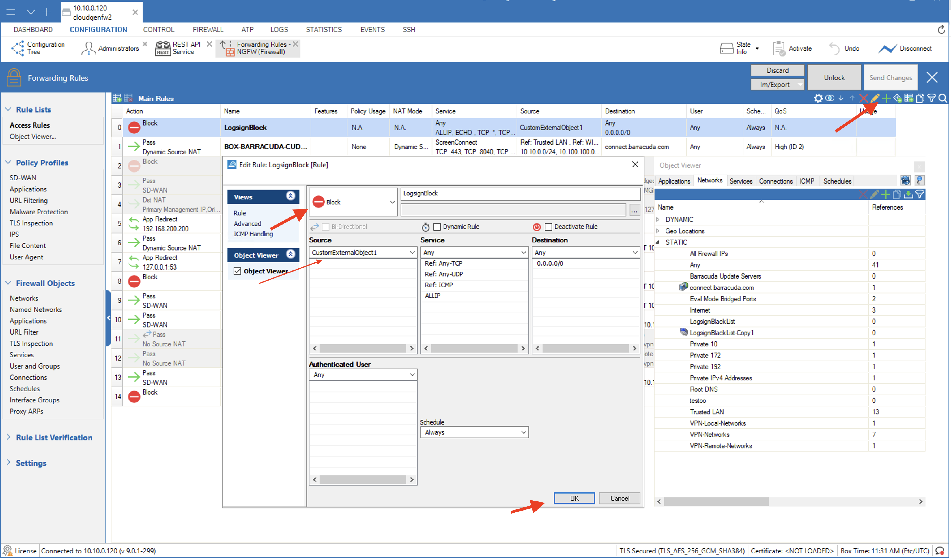Add new rule with green plus icon
Viewport: 951px width, 560px height.
[x=886, y=98]
